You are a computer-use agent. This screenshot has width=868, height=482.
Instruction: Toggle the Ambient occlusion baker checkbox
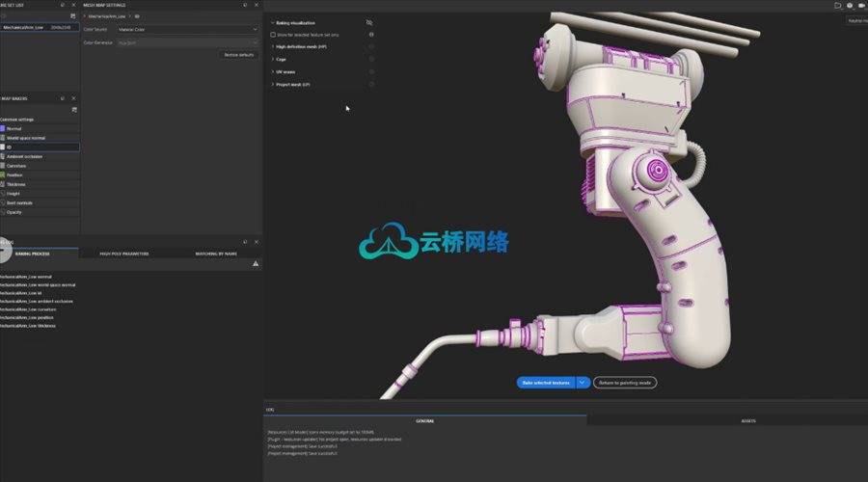(3, 155)
